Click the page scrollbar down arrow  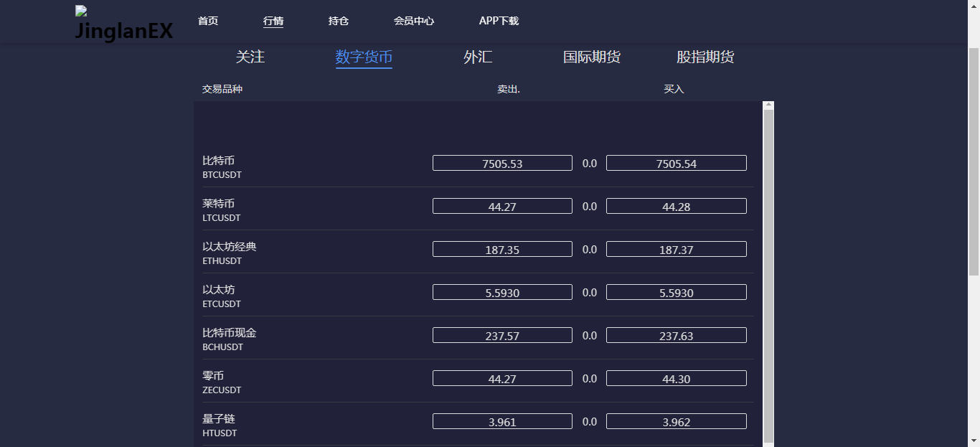[x=974, y=440]
